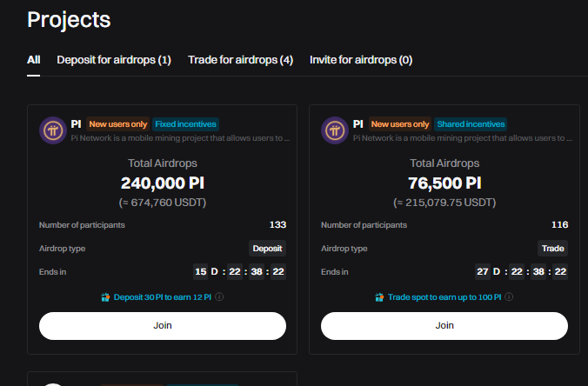Open the info icon after Trade spot
The image size is (588, 386).
[x=509, y=297]
